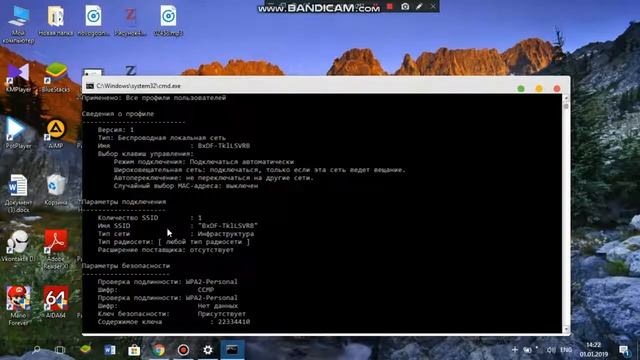Click the Параметры подключения heading

point(124,202)
